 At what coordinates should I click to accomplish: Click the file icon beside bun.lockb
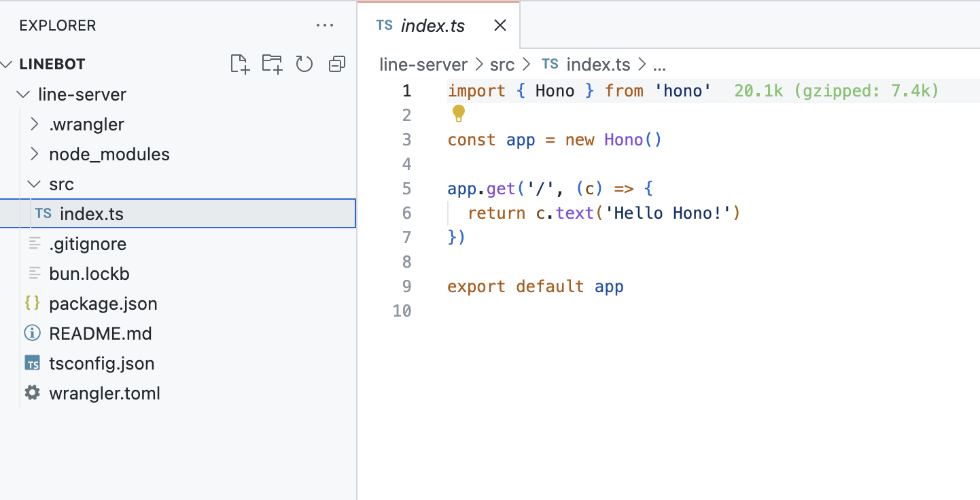click(x=35, y=273)
